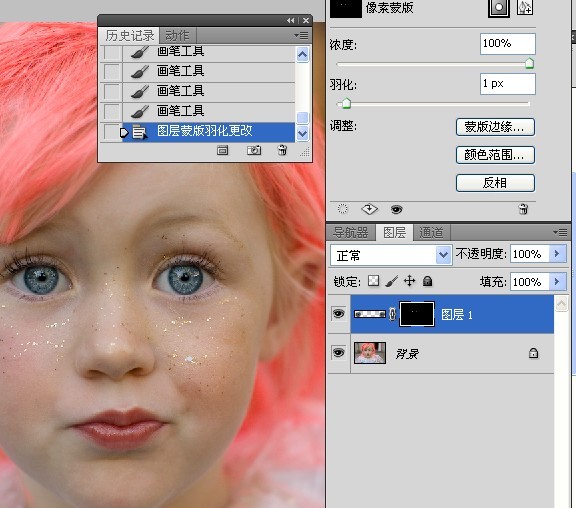Toggle lock transparent pixels
Screen dimensions: 576x508
pos(374,281)
